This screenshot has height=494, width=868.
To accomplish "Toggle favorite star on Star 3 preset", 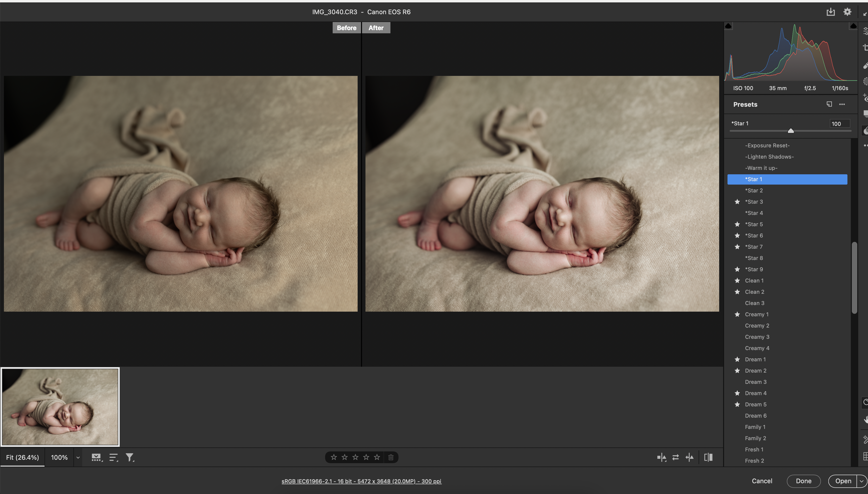I will pos(737,202).
